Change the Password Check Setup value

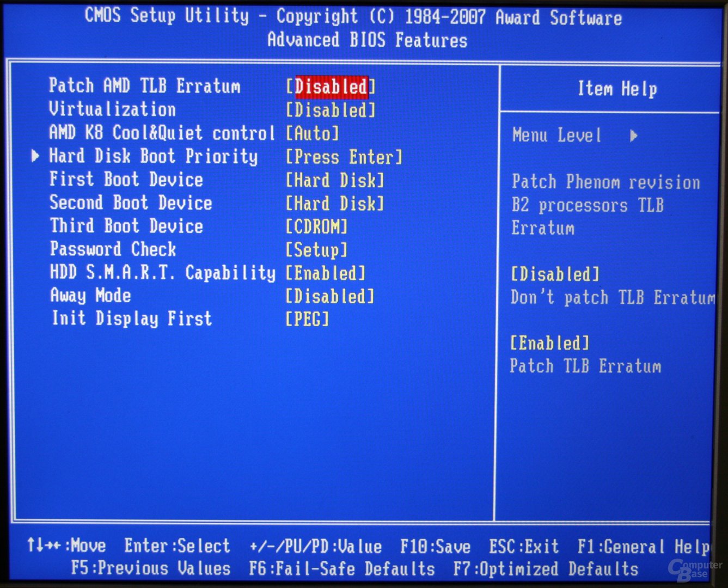click(x=317, y=250)
